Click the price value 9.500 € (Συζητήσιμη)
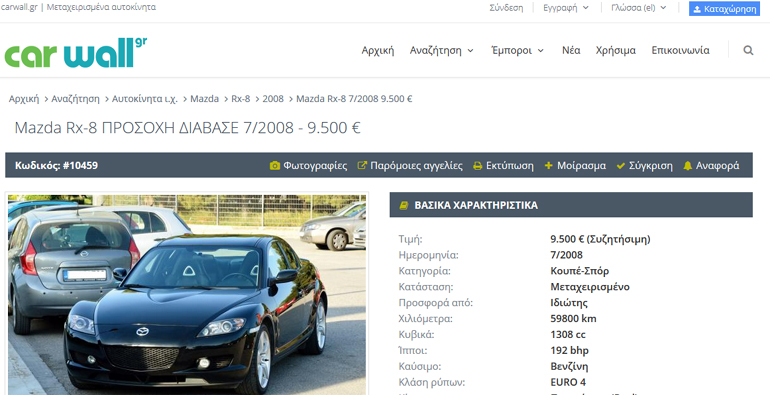Viewport: 770px width, 395px height. tap(600, 239)
